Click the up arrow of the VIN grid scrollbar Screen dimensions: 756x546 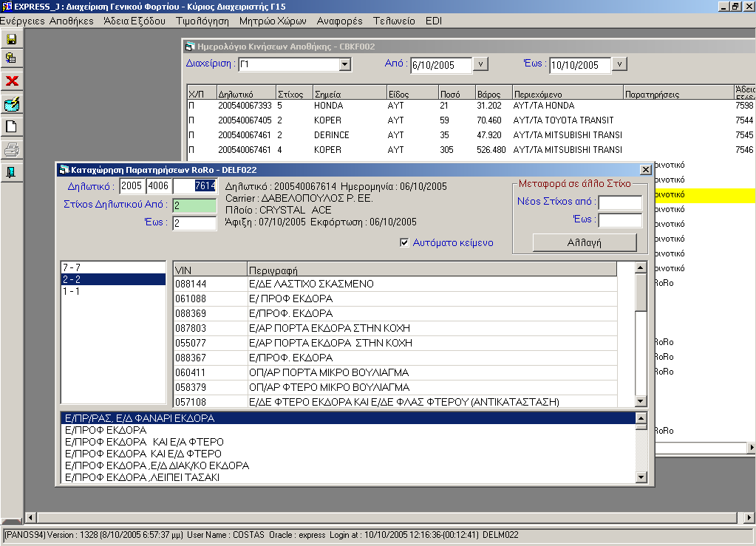(x=640, y=267)
